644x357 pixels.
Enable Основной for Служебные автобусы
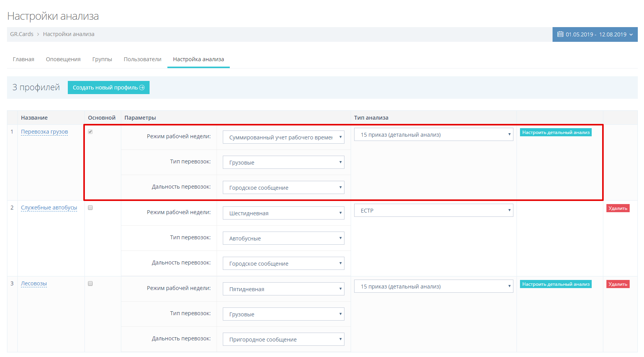pyautogui.click(x=90, y=208)
